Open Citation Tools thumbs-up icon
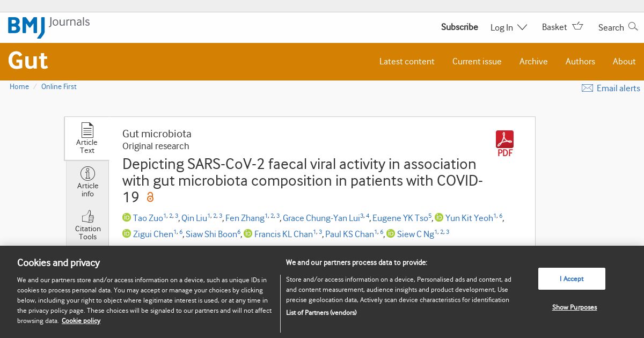This screenshot has width=644, height=338. pyautogui.click(x=87, y=217)
